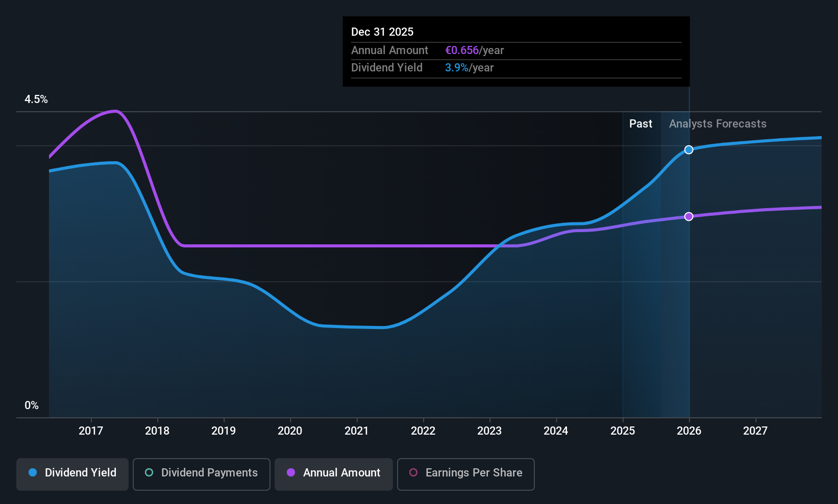Click the 2017 x-axis label

coord(91,431)
